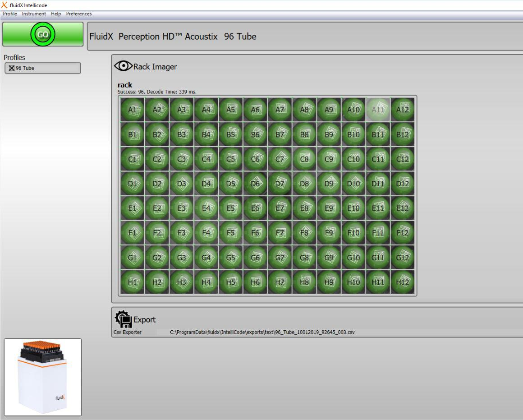The height and width of the screenshot is (420, 523).
Task: Select tube well B3
Action: pos(181,134)
